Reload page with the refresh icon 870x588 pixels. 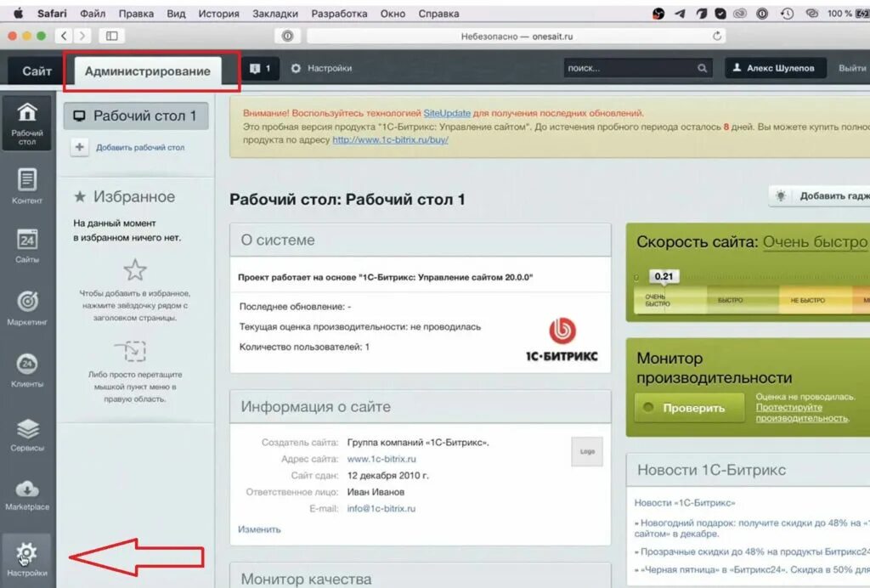(x=717, y=36)
